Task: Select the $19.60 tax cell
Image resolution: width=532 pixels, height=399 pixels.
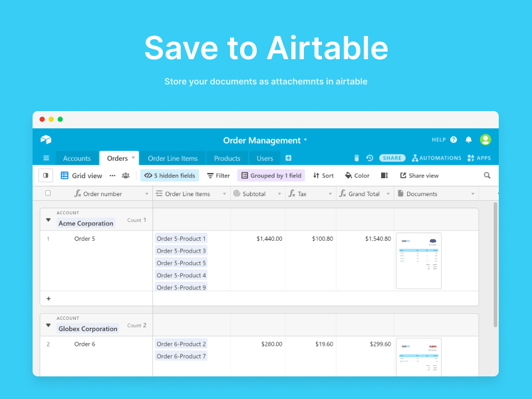Action: tap(311, 356)
